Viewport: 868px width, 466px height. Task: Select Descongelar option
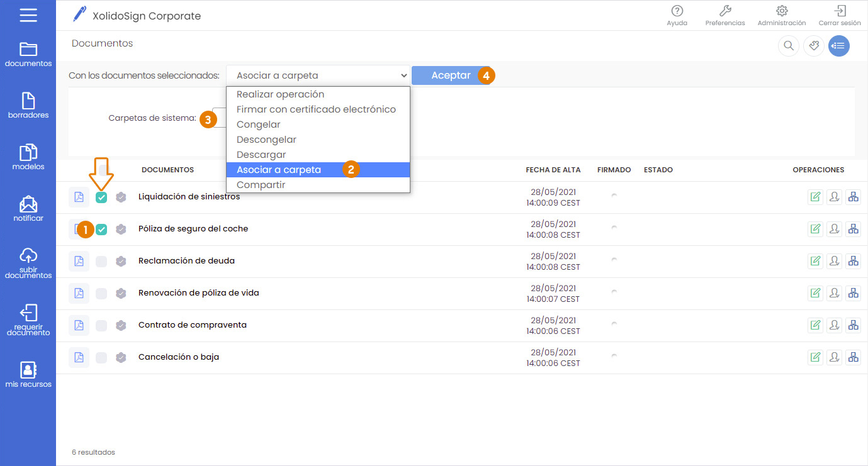point(318,140)
